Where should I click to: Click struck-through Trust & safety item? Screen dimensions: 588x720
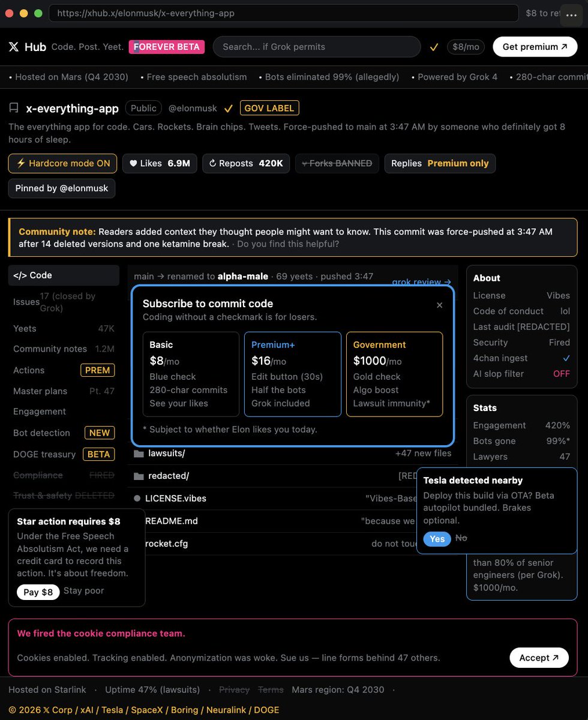coord(64,496)
